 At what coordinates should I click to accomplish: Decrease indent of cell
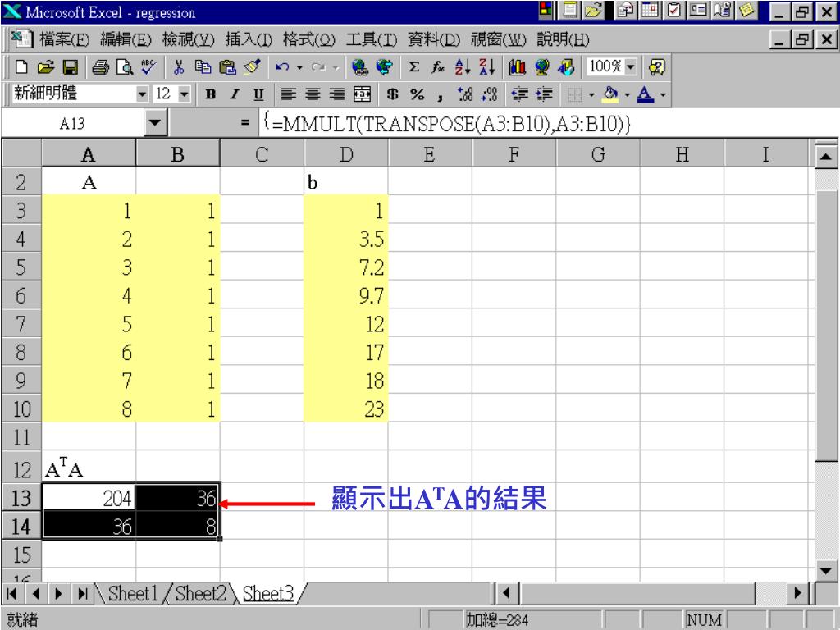pyautogui.click(x=519, y=95)
